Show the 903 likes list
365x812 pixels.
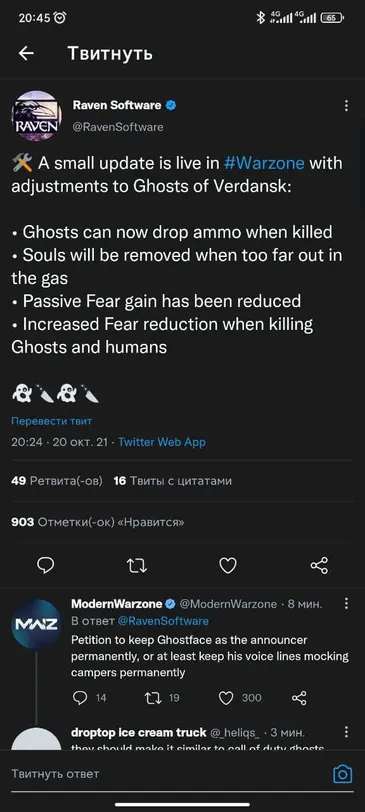(98, 523)
